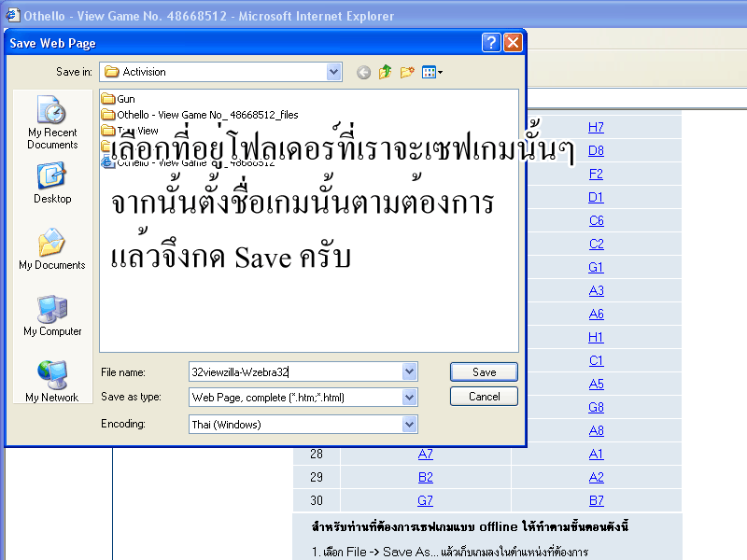Open the File name history dropdown arrow
The height and width of the screenshot is (560, 747).
click(409, 371)
